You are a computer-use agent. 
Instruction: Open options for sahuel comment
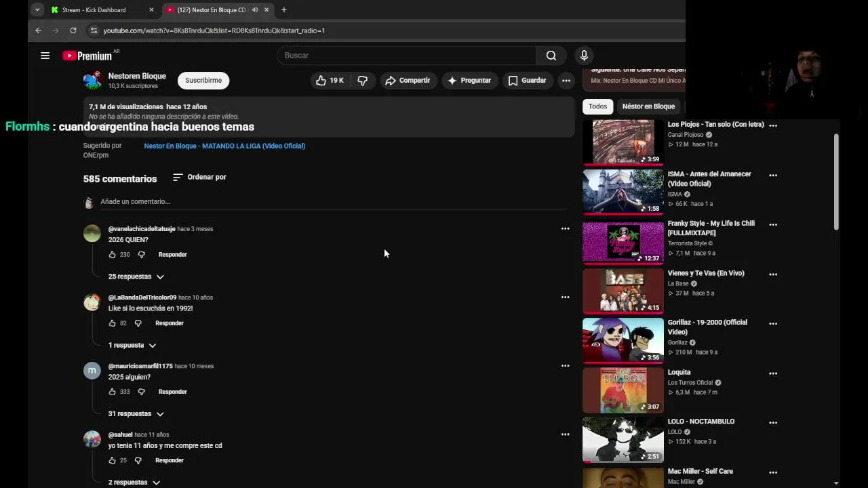(x=565, y=434)
